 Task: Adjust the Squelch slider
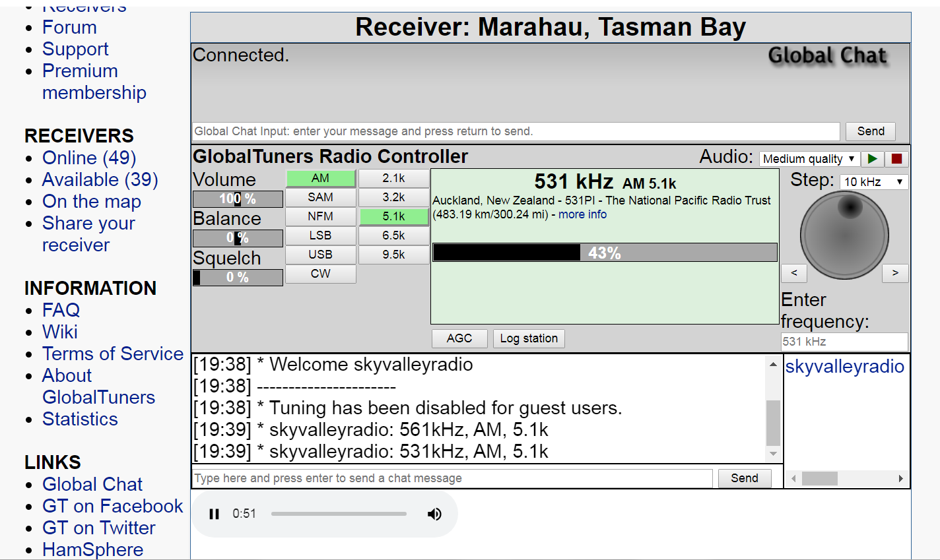pos(238,278)
